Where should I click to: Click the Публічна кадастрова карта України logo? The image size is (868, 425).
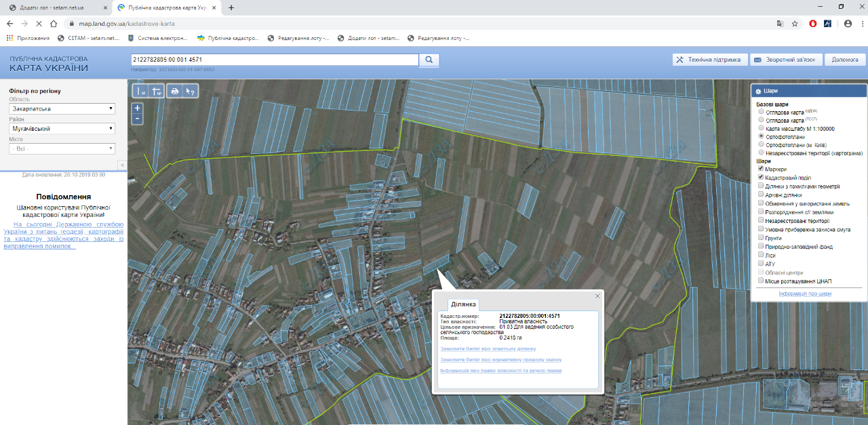(x=49, y=64)
